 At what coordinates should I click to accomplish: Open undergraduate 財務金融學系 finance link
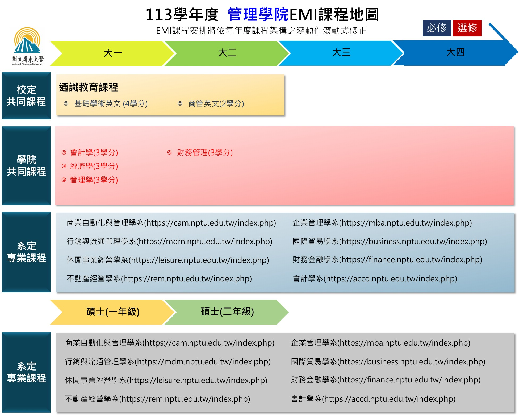point(387,259)
